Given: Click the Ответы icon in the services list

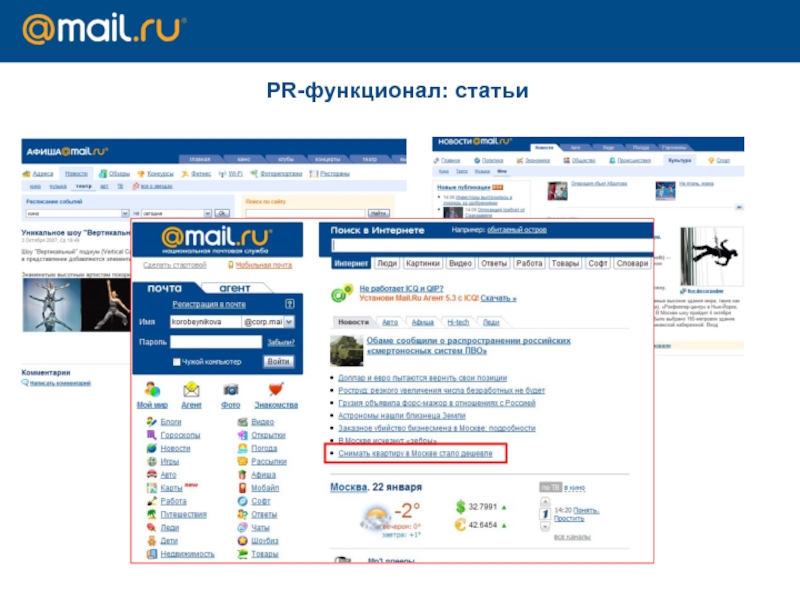Looking at the screenshot, I should pyautogui.click(x=242, y=514).
